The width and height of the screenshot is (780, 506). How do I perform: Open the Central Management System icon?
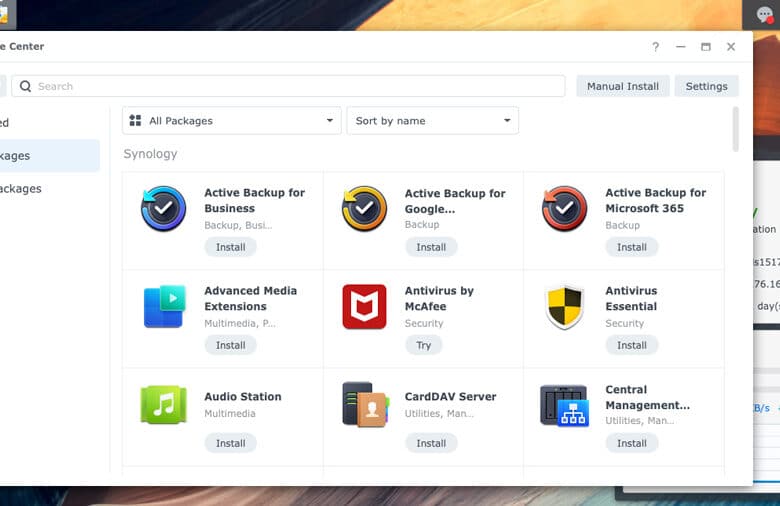(565, 405)
